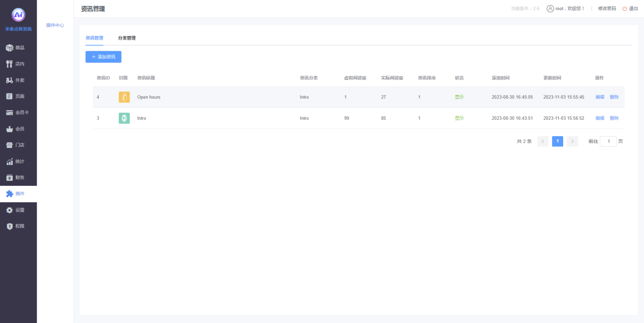Click the 财务 finance sidebar icon

click(9, 178)
